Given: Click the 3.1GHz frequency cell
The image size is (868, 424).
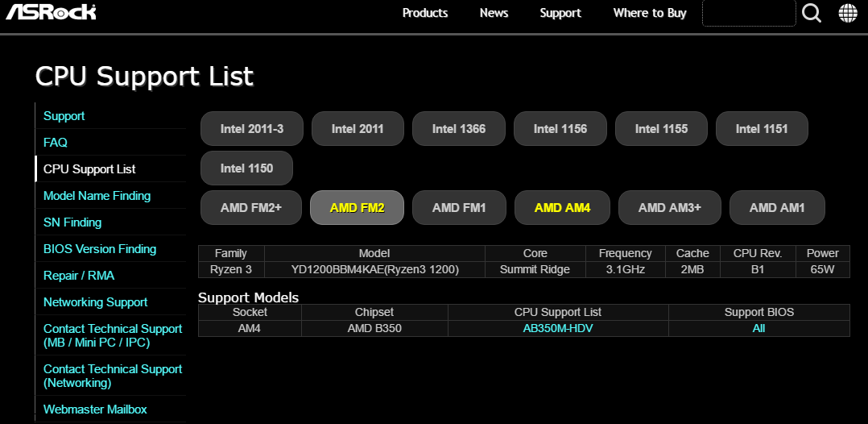Looking at the screenshot, I should point(626,270).
